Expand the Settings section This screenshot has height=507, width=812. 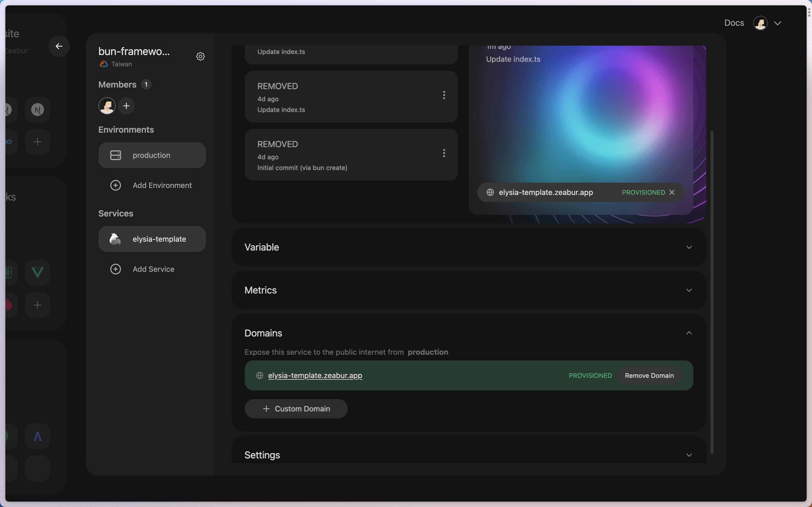tap(469, 455)
